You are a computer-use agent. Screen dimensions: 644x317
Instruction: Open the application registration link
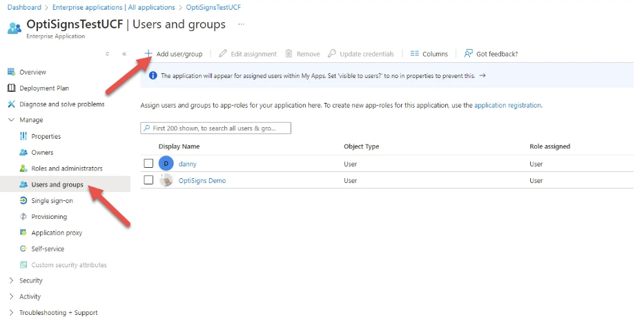click(x=507, y=105)
